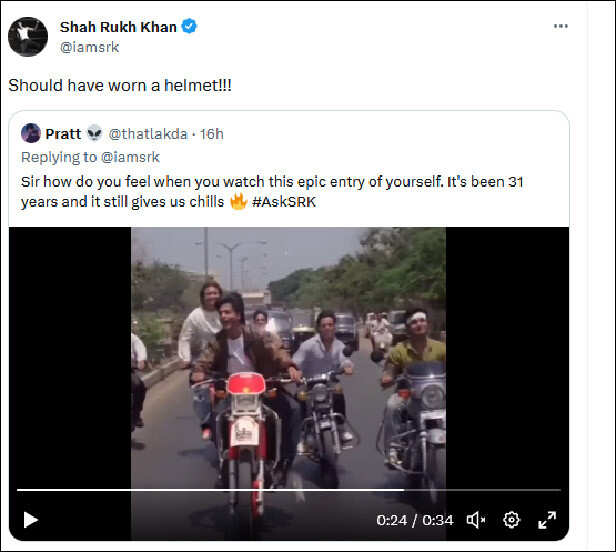
Task: Click the 16h timestamp
Action: click(212, 134)
